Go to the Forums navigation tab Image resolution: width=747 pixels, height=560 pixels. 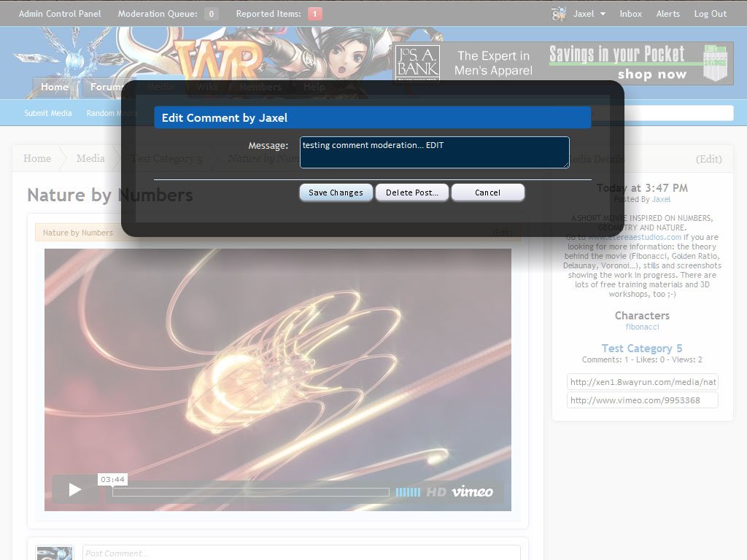point(107,87)
